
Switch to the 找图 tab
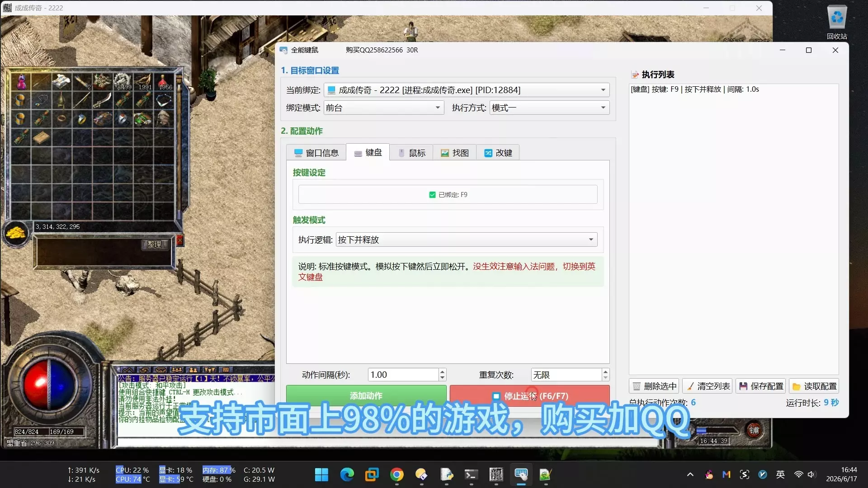coord(455,153)
